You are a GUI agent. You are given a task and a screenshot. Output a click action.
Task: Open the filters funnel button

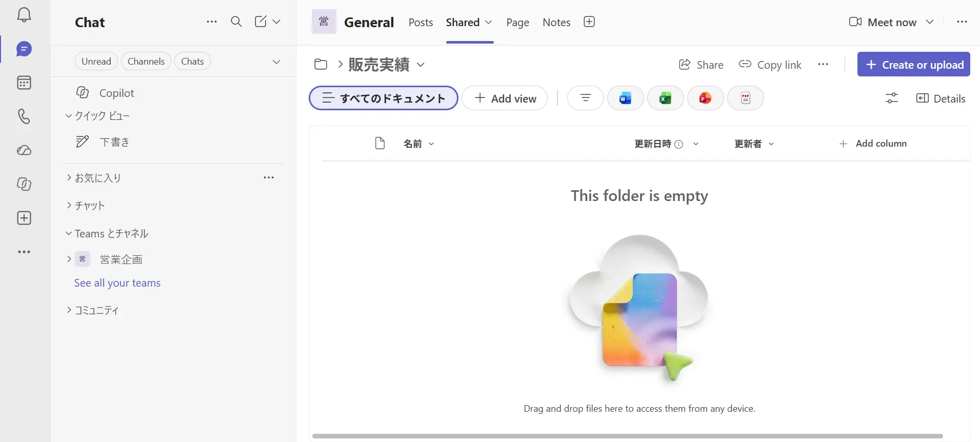pos(585,98)
